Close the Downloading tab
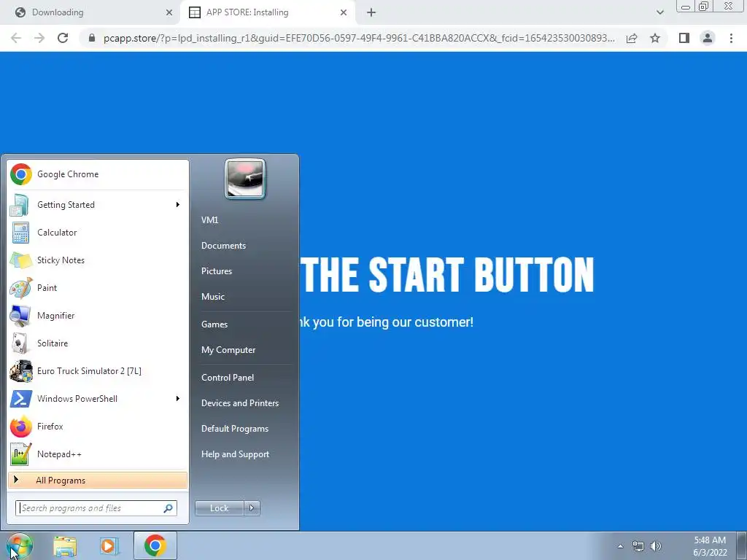This screenshot has height=560, width=747. (x=169, y=13)
